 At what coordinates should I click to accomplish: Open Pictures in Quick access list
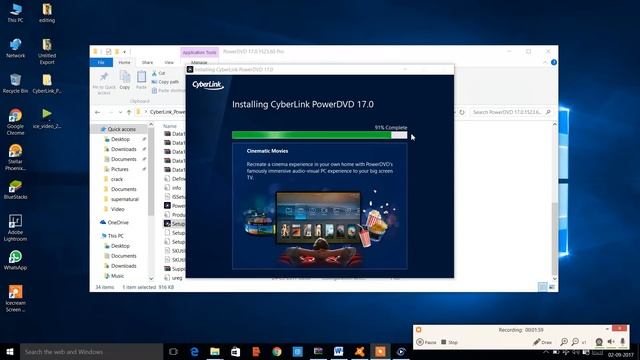(120, 169)
